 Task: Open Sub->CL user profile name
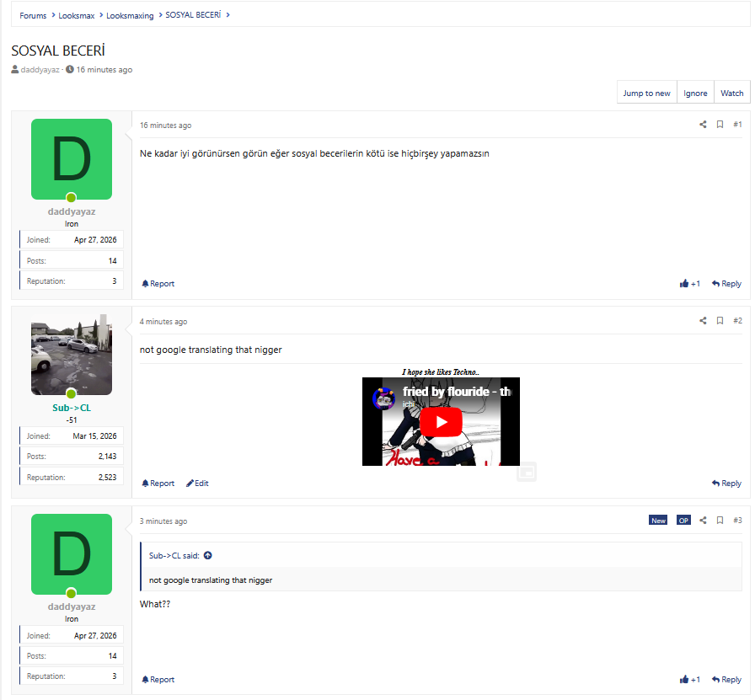tap(72, 408)
